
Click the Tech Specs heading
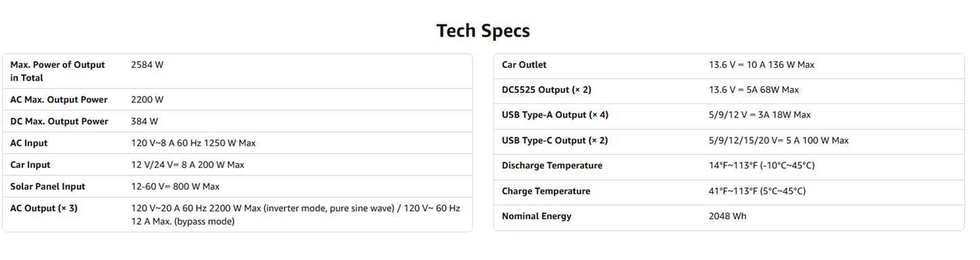483,31
